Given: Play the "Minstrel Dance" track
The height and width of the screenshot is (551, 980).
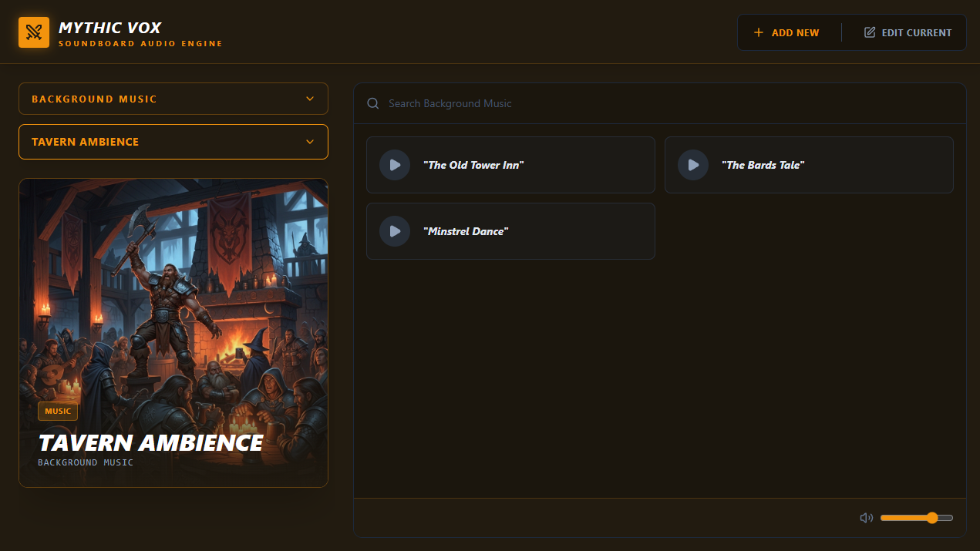Looking at the screenshot, I should click(x=395, y=231).
